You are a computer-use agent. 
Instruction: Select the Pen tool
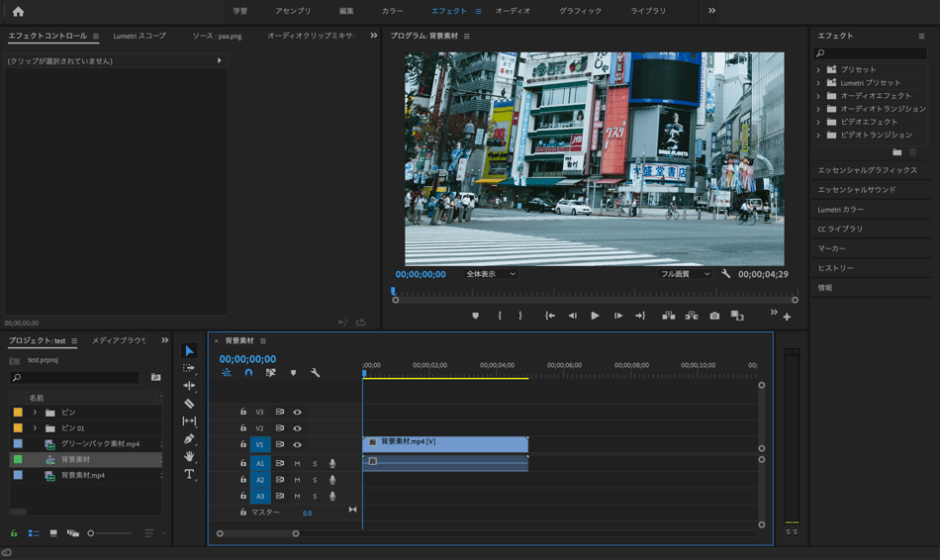point(189,439)
